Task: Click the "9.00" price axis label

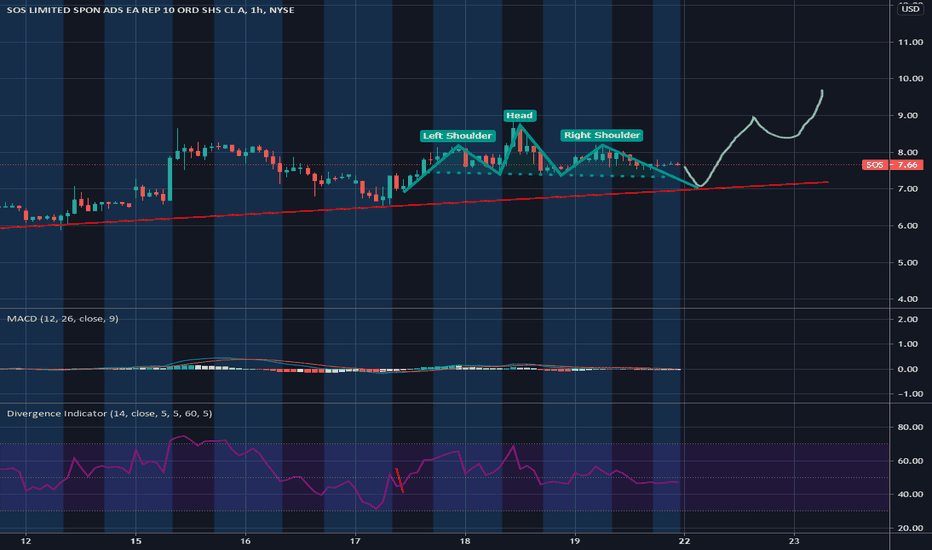Action: (x=910, y=115)
